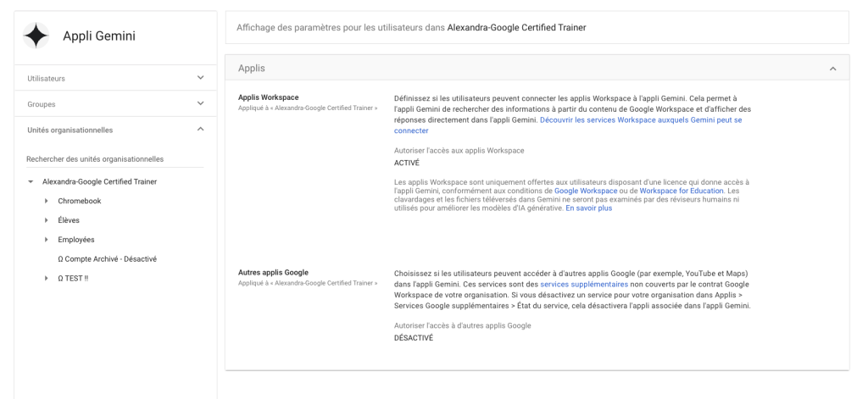Expand the Utilisateurs section
This screenshot has height=399, width=868.
[x=200, y=78]
